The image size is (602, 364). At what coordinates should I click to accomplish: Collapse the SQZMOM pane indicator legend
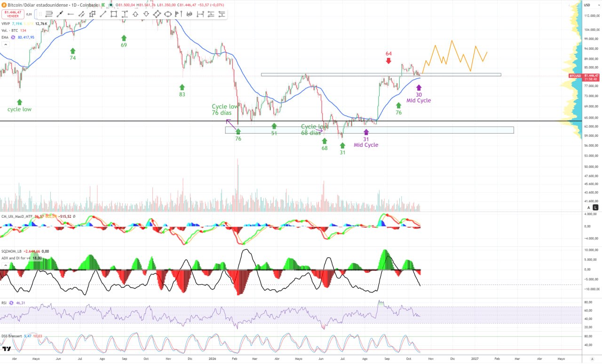6,265
